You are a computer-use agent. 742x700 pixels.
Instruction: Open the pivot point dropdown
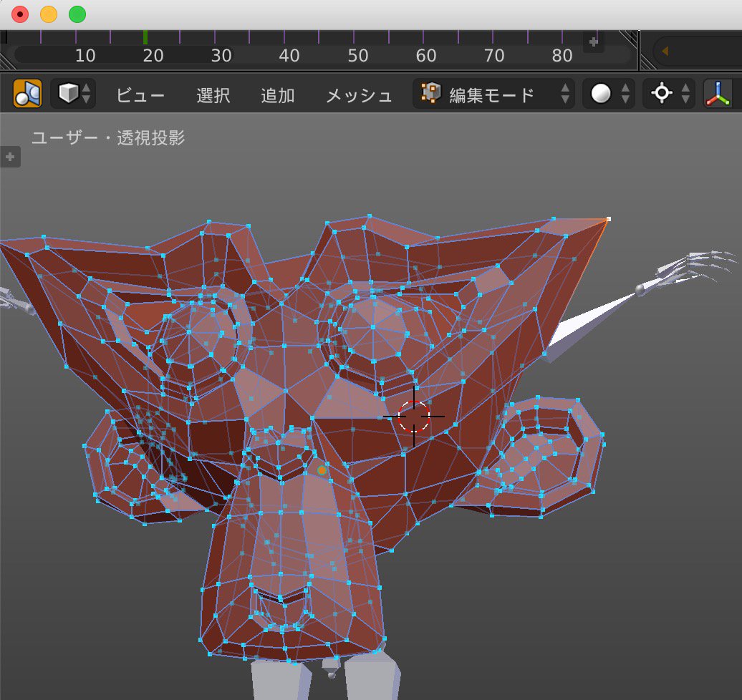click(670, 94)
